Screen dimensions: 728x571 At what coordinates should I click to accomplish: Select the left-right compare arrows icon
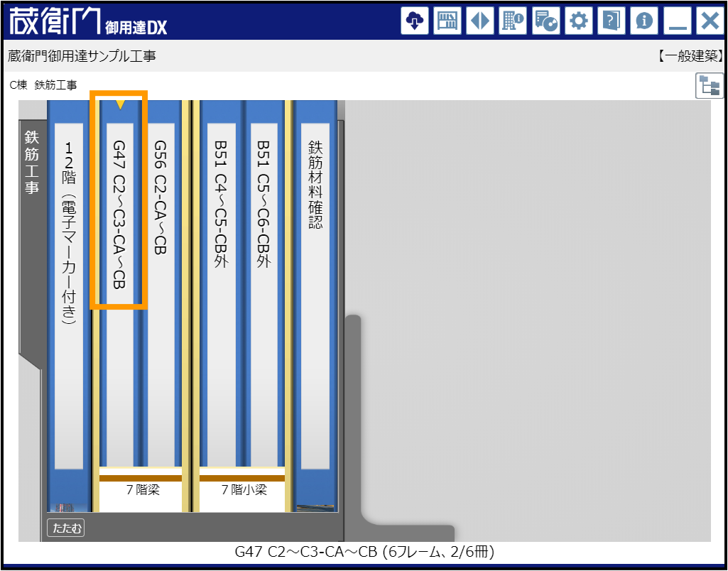click(479, 21)
